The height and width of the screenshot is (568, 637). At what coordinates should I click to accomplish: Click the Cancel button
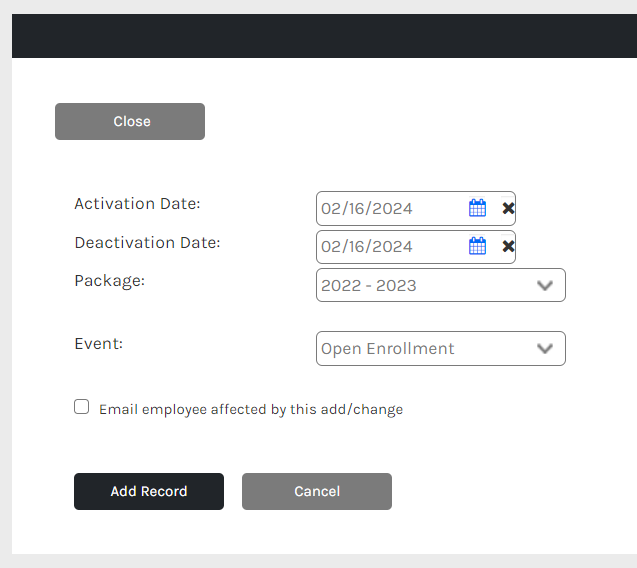click(317, 491)
